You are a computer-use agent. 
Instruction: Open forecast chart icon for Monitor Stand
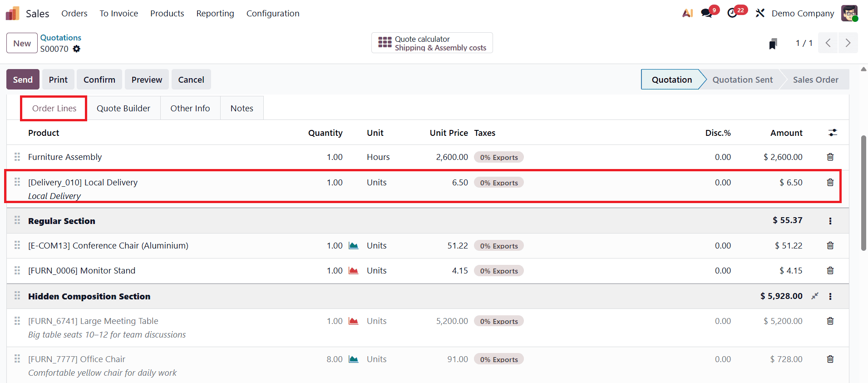pos(353,270)
